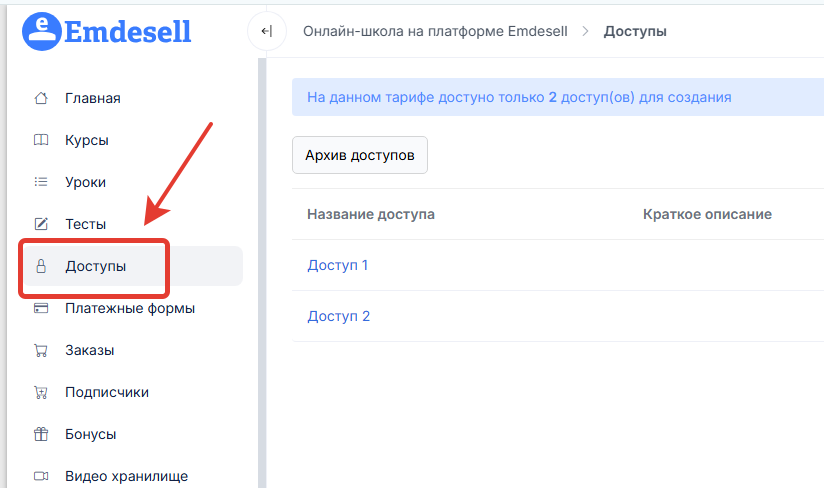Open the Доступ 1 link

tap(338, 265)
